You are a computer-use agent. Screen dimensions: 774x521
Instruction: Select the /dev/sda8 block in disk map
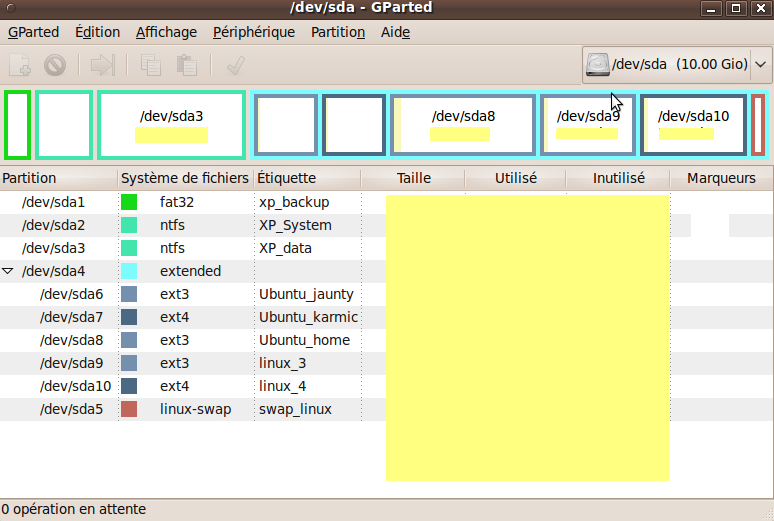point(463,125)
